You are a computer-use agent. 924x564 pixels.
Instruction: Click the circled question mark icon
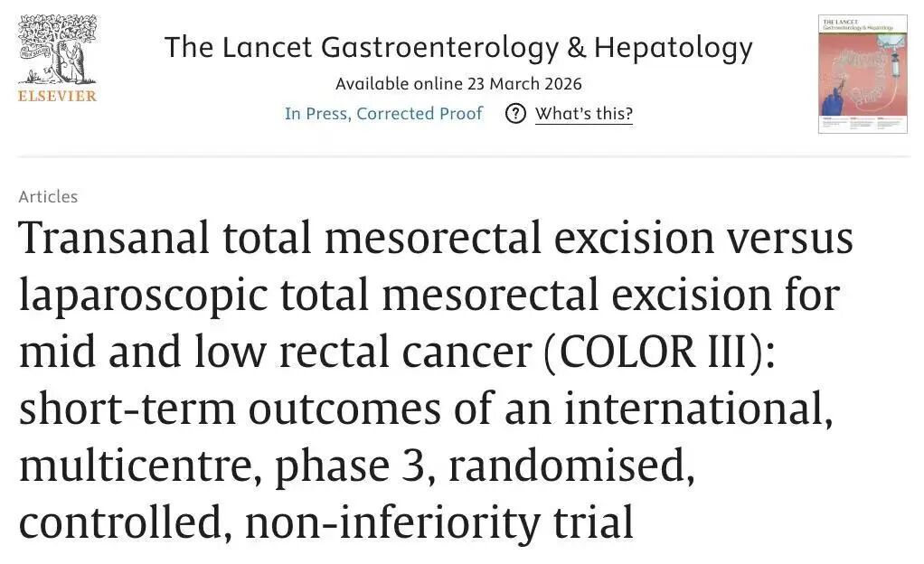point(515,114)
